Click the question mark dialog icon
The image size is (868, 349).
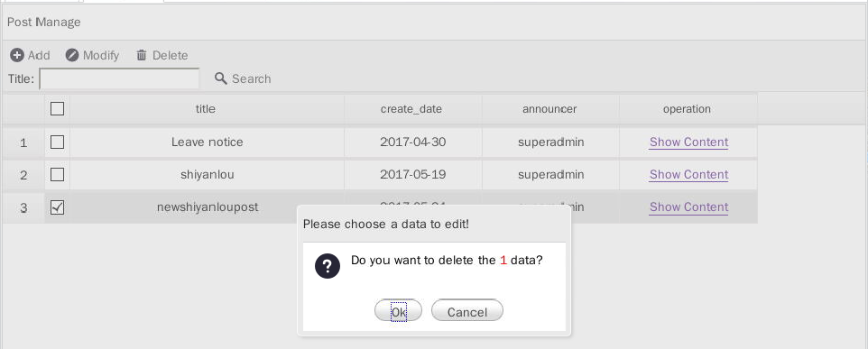point(328,266)
